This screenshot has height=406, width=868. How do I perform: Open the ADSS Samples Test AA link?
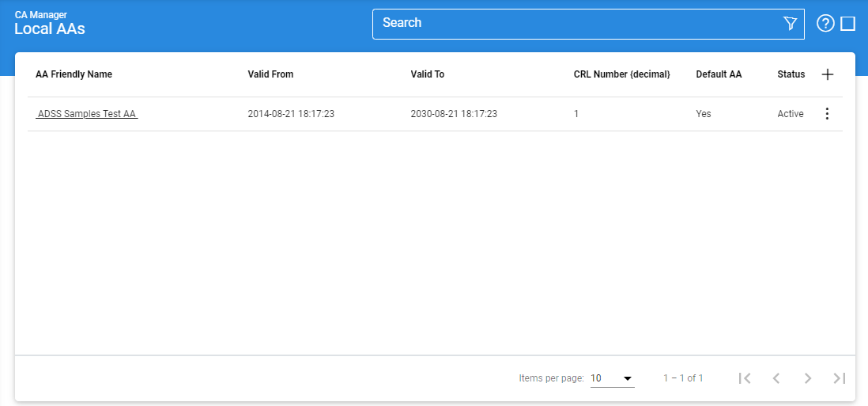pos(87,114)
